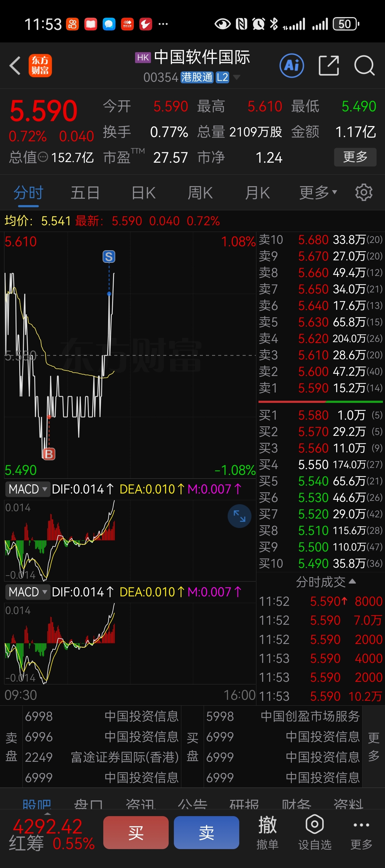Screen dimensions: 385x868
Task: Tap the L2 level badge
Action: 222,77
